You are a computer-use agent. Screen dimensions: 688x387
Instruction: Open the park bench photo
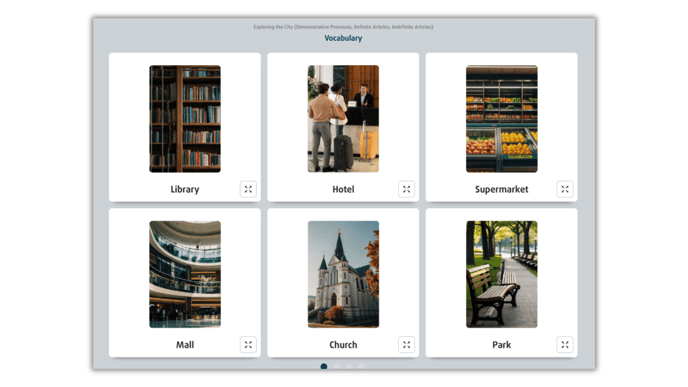click(x=502, y=274)
